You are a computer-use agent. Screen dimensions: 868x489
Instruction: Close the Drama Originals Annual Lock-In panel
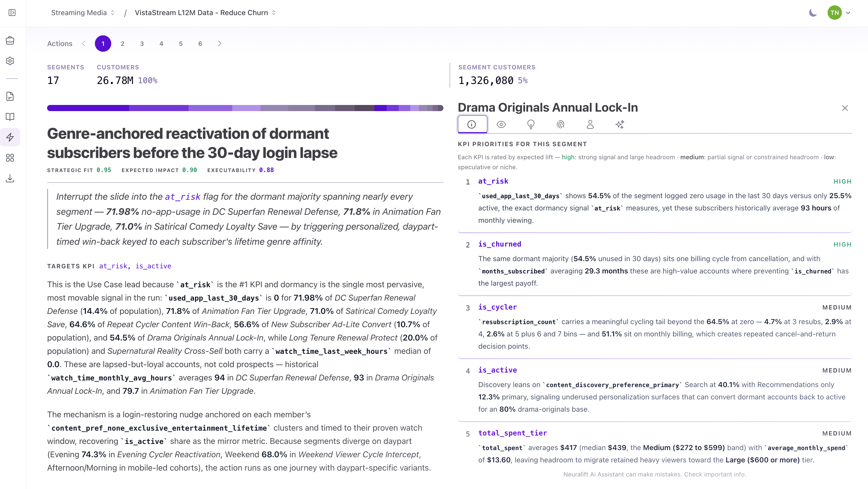[845, 108]
